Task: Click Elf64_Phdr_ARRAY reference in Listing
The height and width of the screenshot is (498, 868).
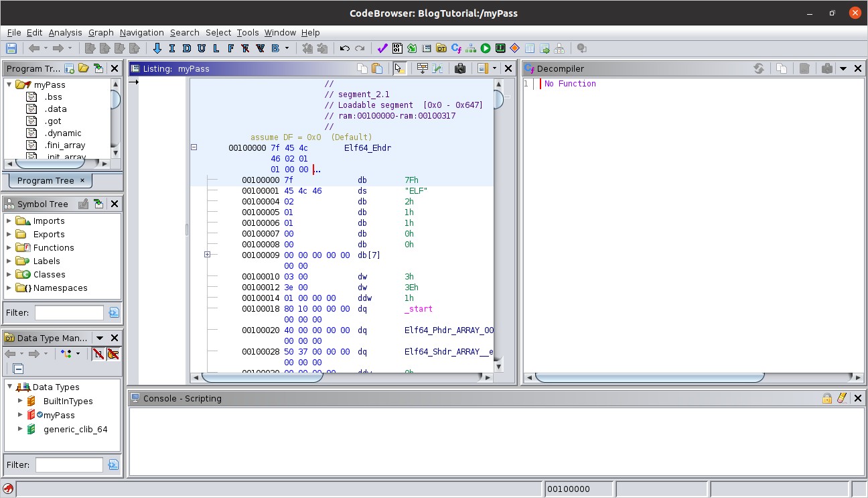Action: (449, 330)
